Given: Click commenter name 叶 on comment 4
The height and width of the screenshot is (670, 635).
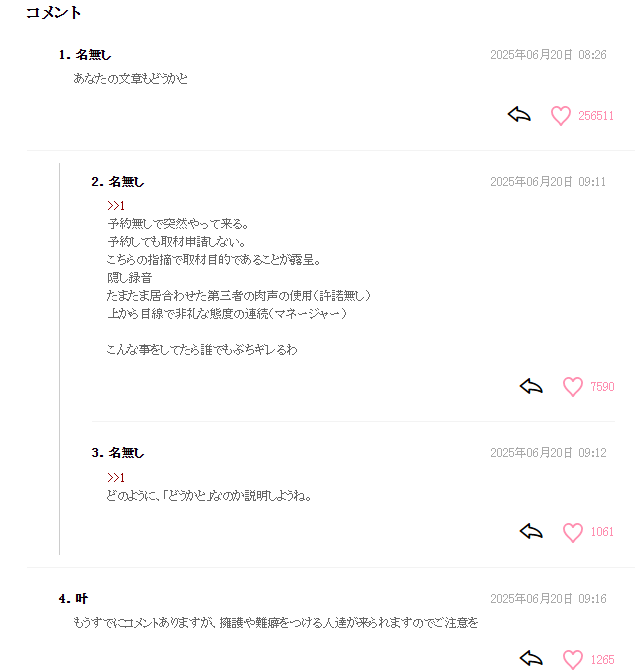Looking at the screenshot, I should [82, 599].
